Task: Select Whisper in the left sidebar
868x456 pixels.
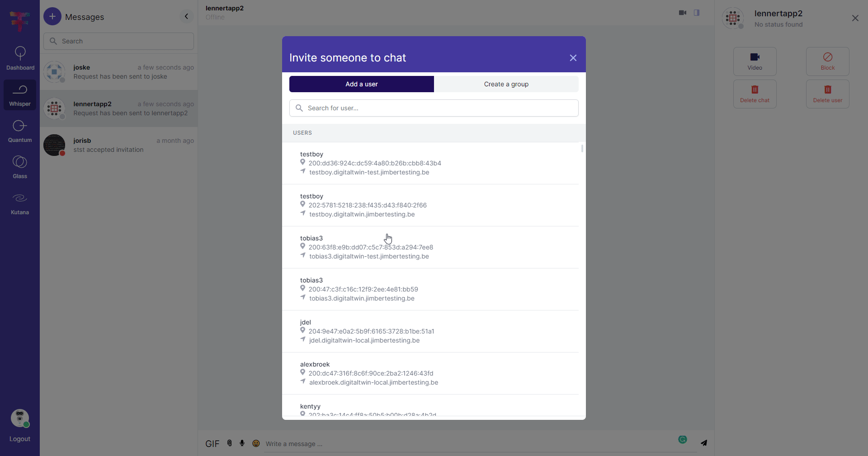Action: [x=19, y=94]
